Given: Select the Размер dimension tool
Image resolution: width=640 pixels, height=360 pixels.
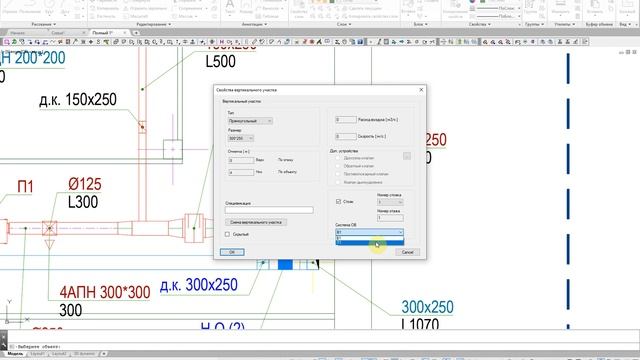Looking at the screenshot, I should click(x=246, y=8).
